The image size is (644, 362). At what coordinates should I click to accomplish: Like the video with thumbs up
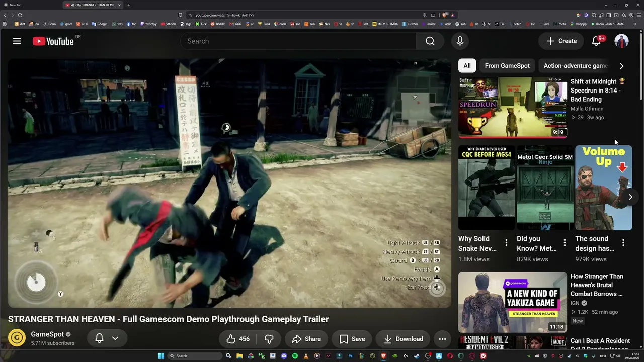pyautogui.click(x=237, y=339)
